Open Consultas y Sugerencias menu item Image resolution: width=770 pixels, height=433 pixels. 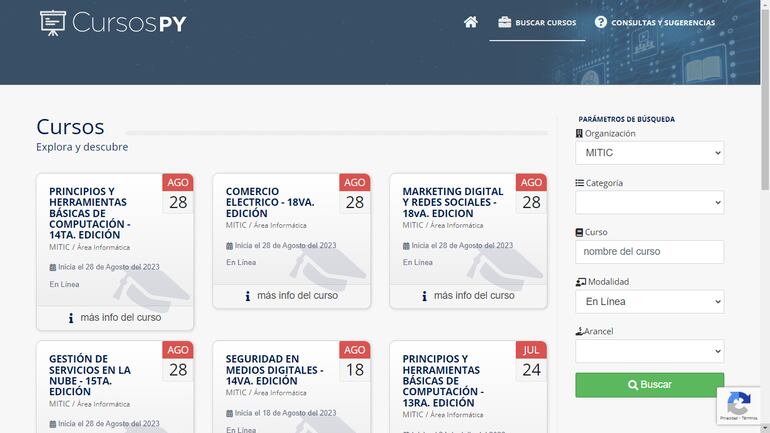[x=662, y=22]
